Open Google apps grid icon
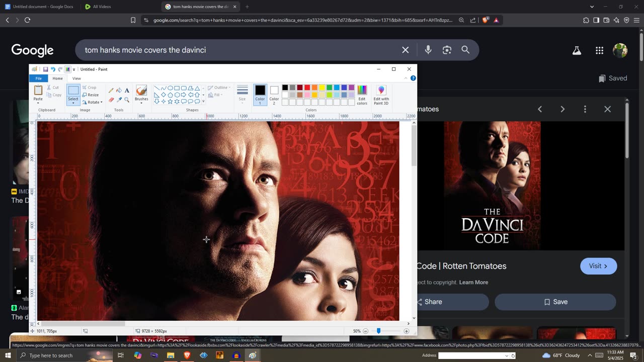This screenshot has height=362, width=644. tap(599, 50)
